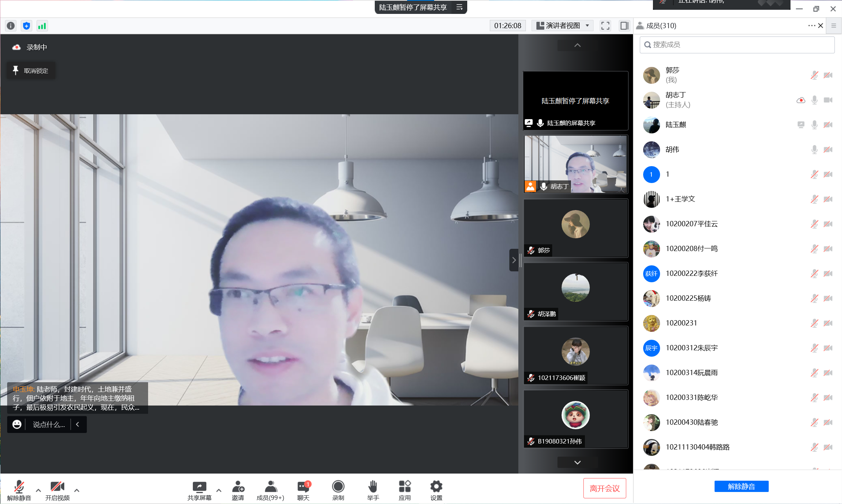The image size is (842, 504).
Task: Open the 成员(99+) members tab
Action: (270, 490)
